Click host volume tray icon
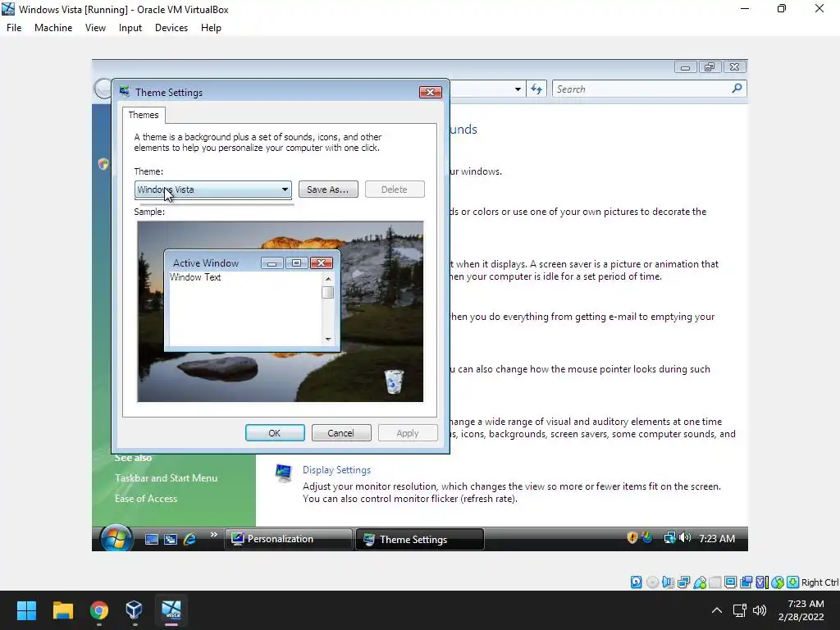Image resolution: width=840 pixels, height=630 pixels. click(760, 610)
